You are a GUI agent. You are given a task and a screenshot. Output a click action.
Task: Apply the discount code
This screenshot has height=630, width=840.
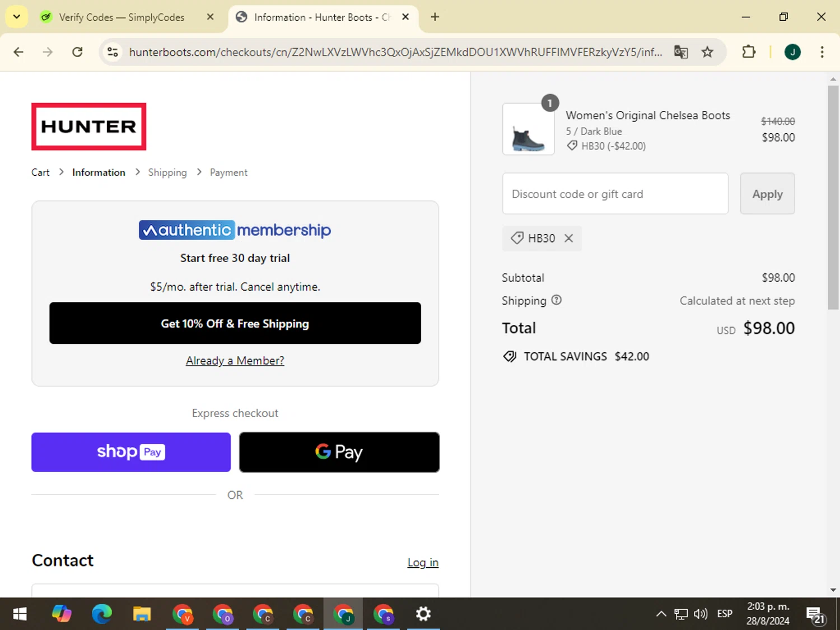click(x=767, y=194)
